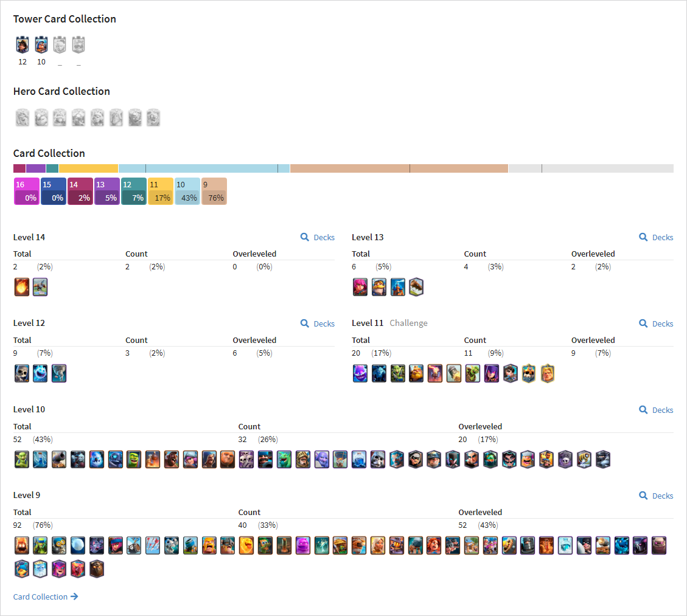Click the Ice Spirit card in Level 12
Viewport: 687px width, 616px height.
pos(40,373)
